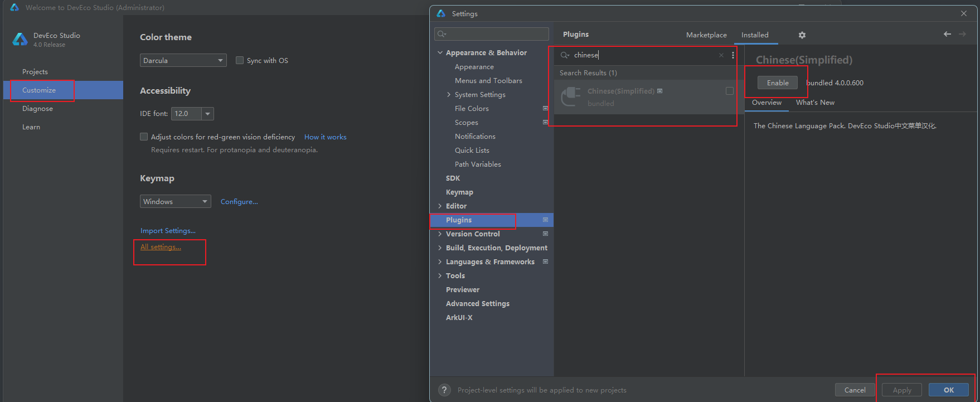Image resolution: width=980 pixels, height=402 pixels.
Task: Close the Settings dialog
Action: point(964,13)
